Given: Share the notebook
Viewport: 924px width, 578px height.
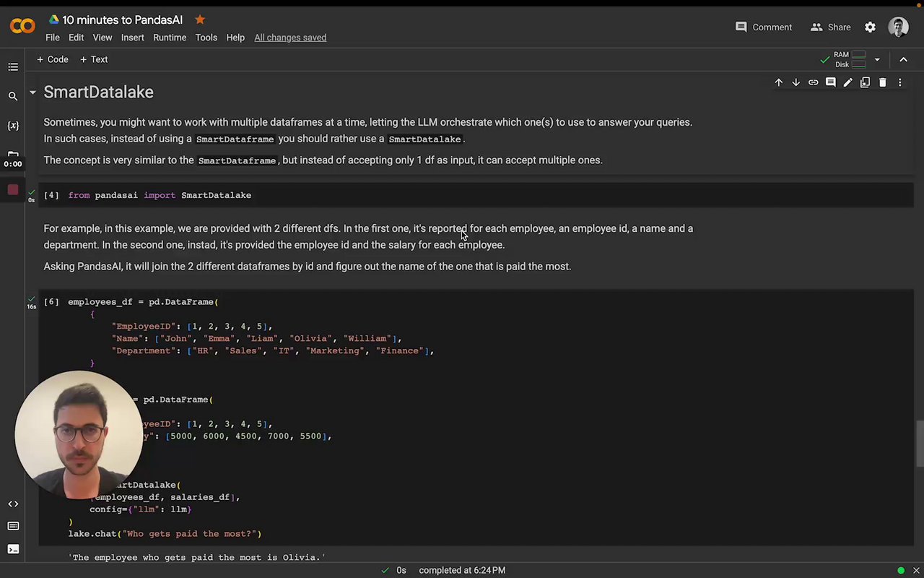Looking at the screenshot, I should point(830,27).
